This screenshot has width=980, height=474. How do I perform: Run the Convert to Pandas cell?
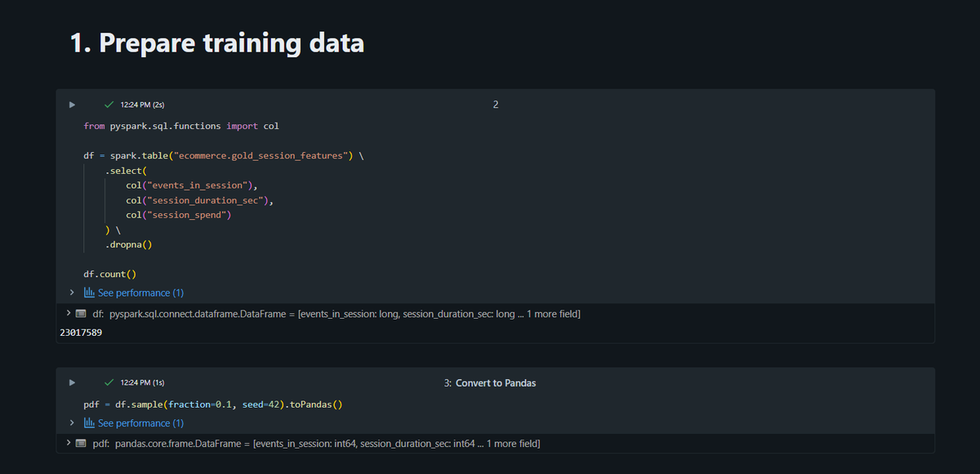pos(72,382)
